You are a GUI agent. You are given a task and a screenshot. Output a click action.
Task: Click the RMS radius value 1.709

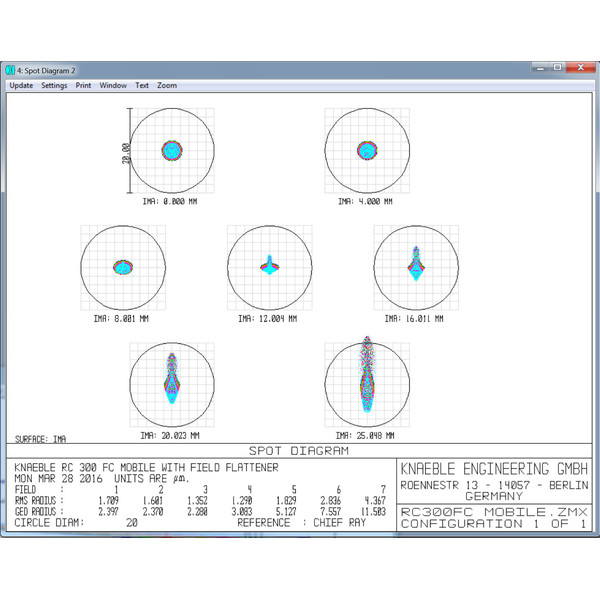[x=108, y=501]
